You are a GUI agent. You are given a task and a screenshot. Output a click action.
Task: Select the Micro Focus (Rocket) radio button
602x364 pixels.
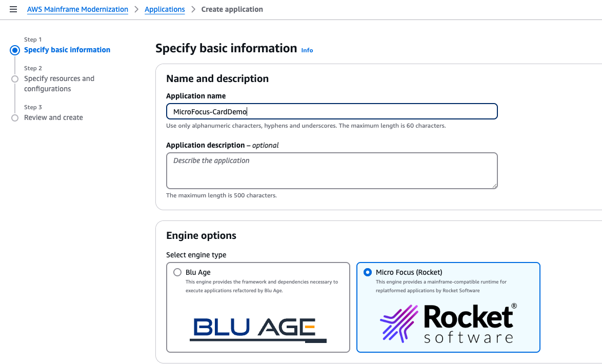pos(367,272)
